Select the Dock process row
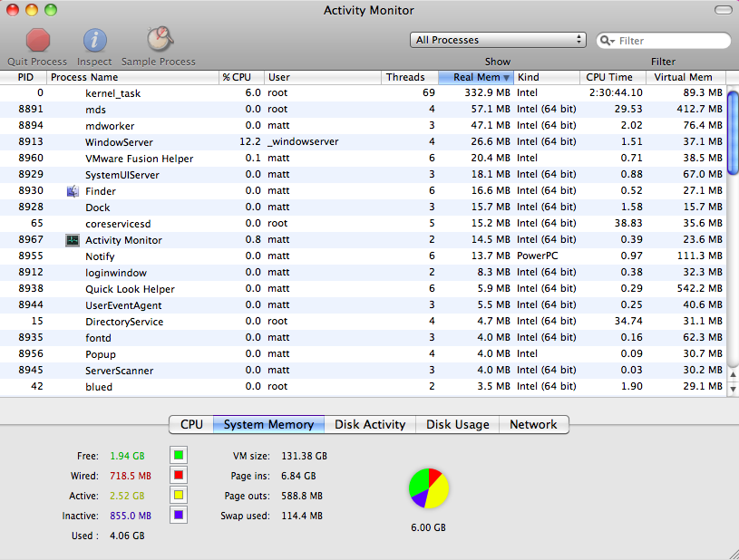 tap(363, 208)
